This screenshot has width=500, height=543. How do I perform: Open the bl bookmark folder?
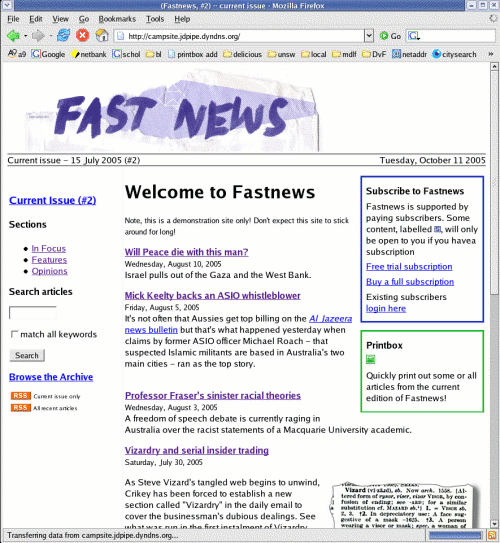[x=154, y=54]
